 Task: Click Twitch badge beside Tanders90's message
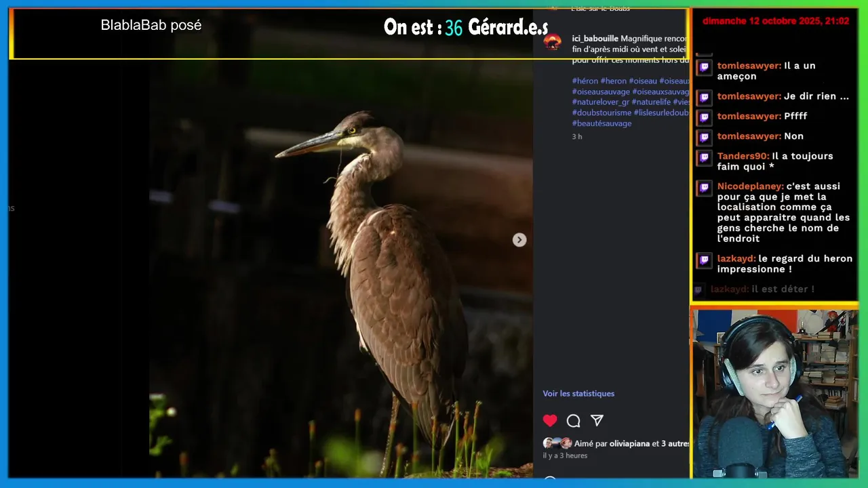coord(705,157)
